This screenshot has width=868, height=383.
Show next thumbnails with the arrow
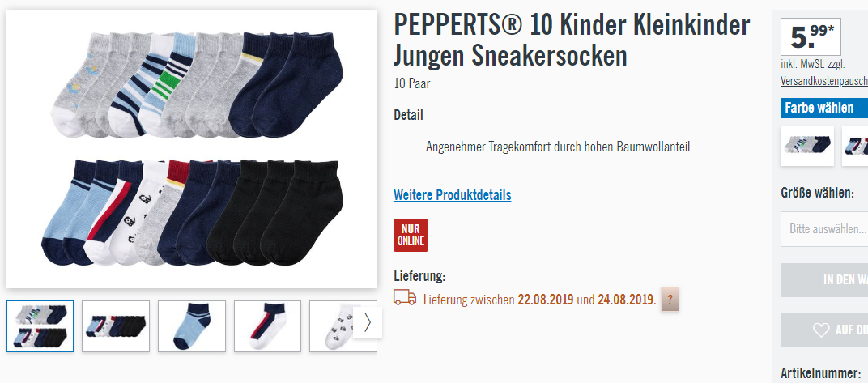tap(368, 323)
